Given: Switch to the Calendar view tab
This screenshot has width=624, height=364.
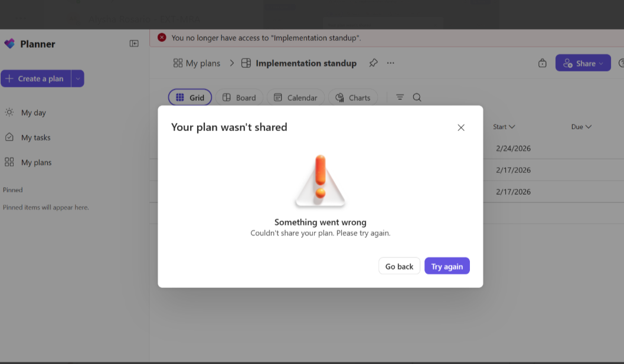Looking at the screenshot, I should pos(295,97).
